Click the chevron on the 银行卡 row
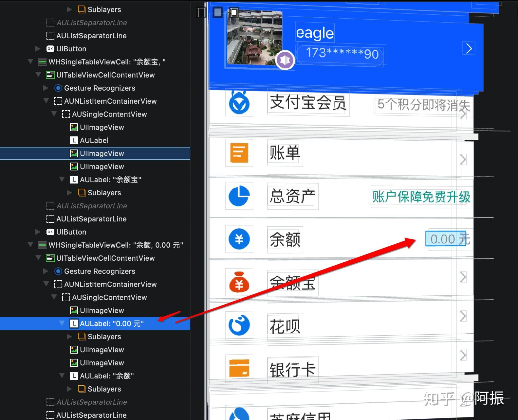 [463, 355]
